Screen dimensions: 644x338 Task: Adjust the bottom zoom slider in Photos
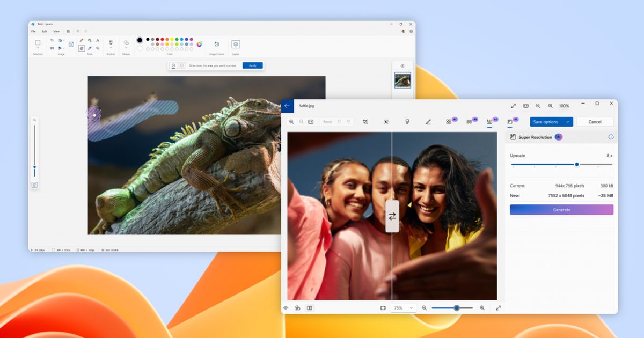(x=452, y=308)
